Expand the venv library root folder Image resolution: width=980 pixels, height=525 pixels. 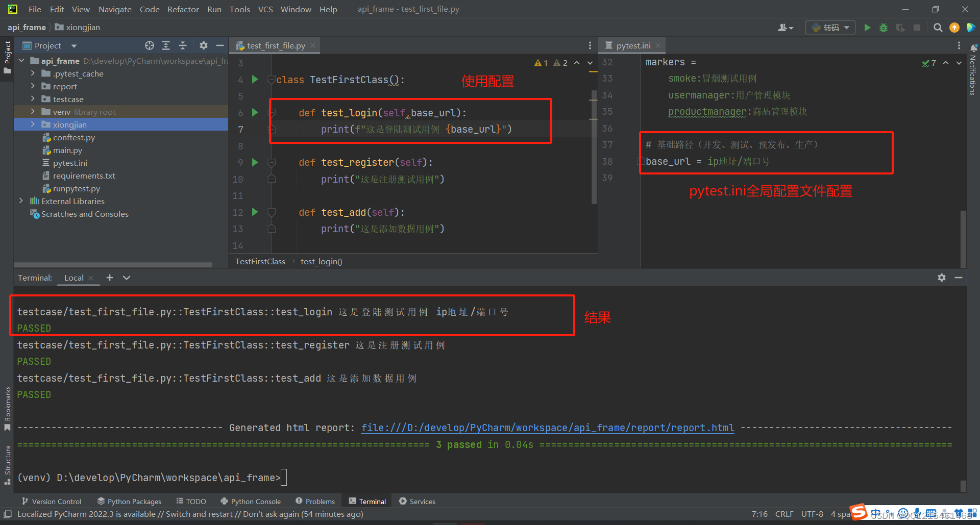(33, 112)
